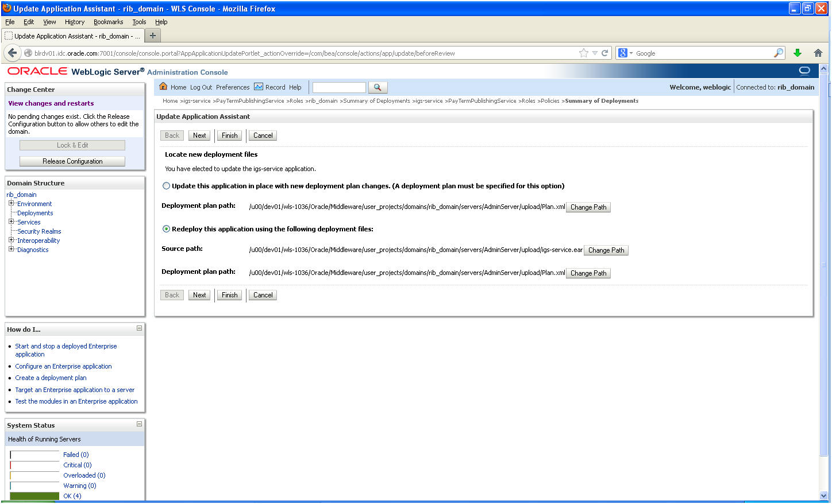
Task: Click the bottom Cancel button
Action: [263, 295]
